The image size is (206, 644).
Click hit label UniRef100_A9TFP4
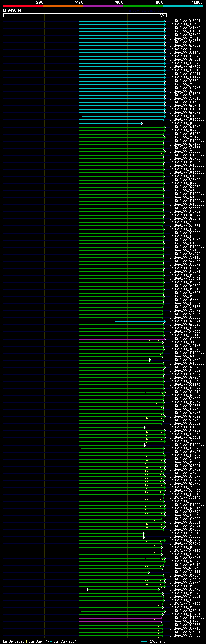[185, 102]
